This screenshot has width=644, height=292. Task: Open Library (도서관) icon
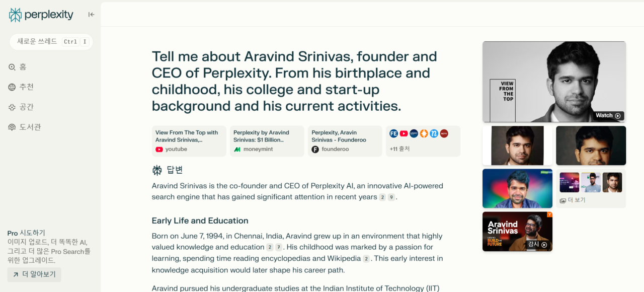point(12,127)
